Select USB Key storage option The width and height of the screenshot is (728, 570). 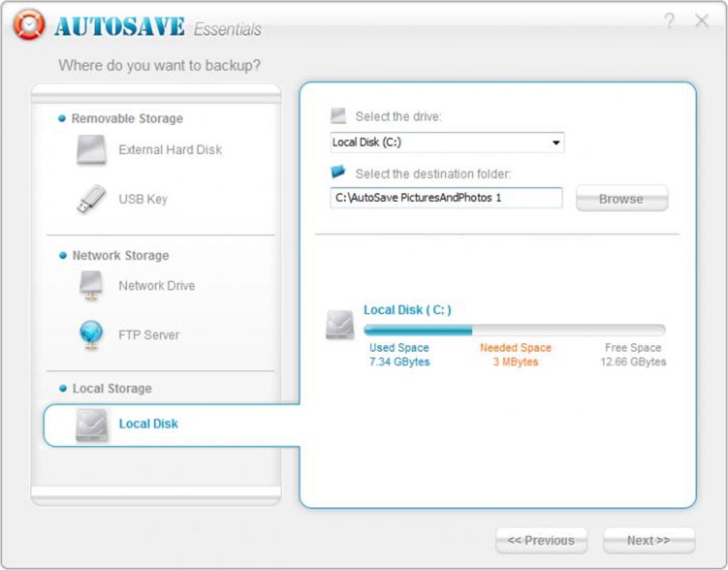coord(143,199)
